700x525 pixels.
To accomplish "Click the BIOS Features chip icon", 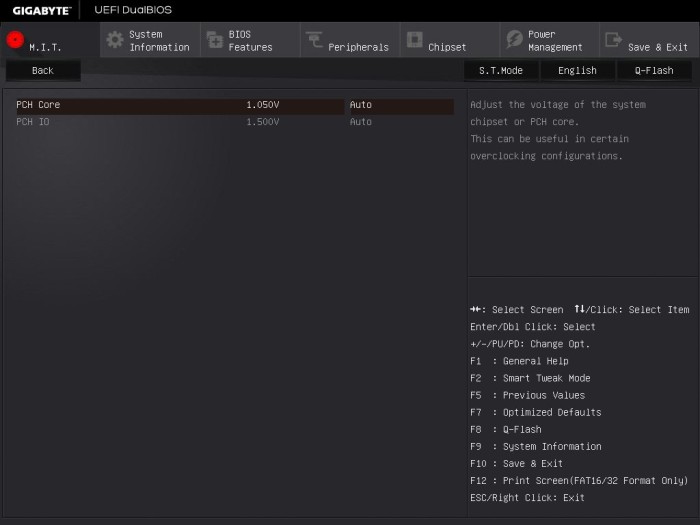I will [x=215, y=40].
